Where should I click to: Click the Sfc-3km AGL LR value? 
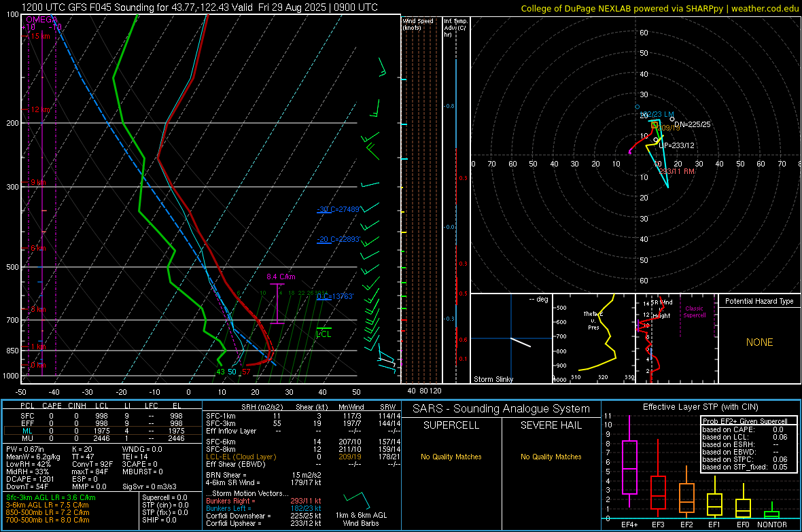51,497
